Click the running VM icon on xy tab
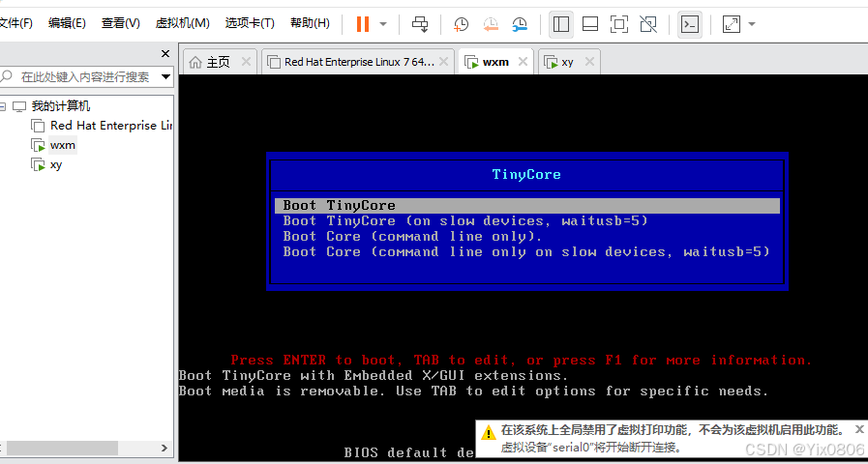Image resolution: width=868 pixels, height=464 pixels. 552,63
